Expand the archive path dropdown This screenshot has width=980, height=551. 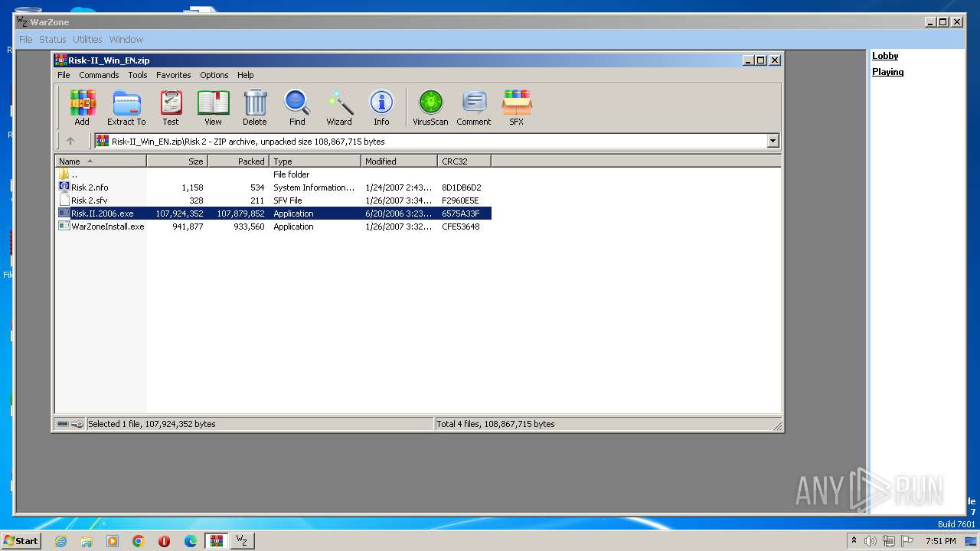coord(773,141)
